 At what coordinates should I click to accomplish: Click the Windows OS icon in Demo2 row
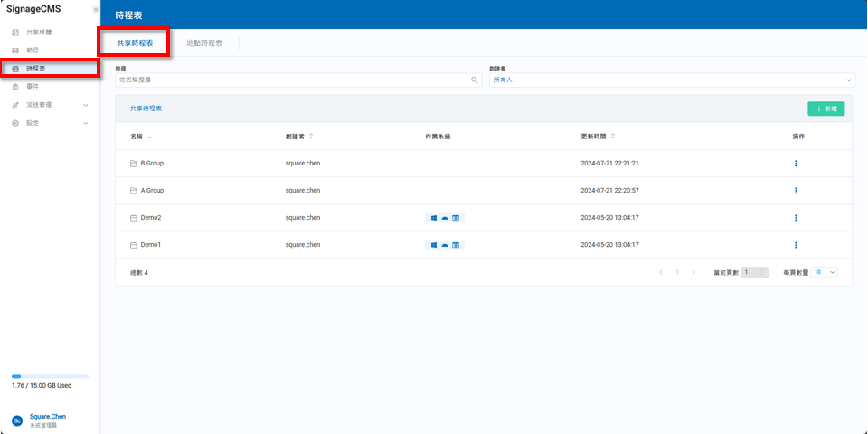pyautogui.click(x=433, y=218)
